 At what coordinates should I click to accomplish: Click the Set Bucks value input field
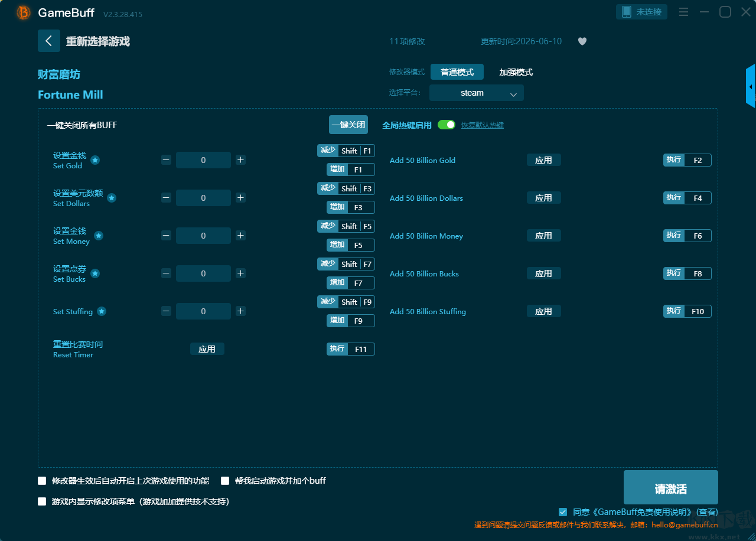point(203,273)
